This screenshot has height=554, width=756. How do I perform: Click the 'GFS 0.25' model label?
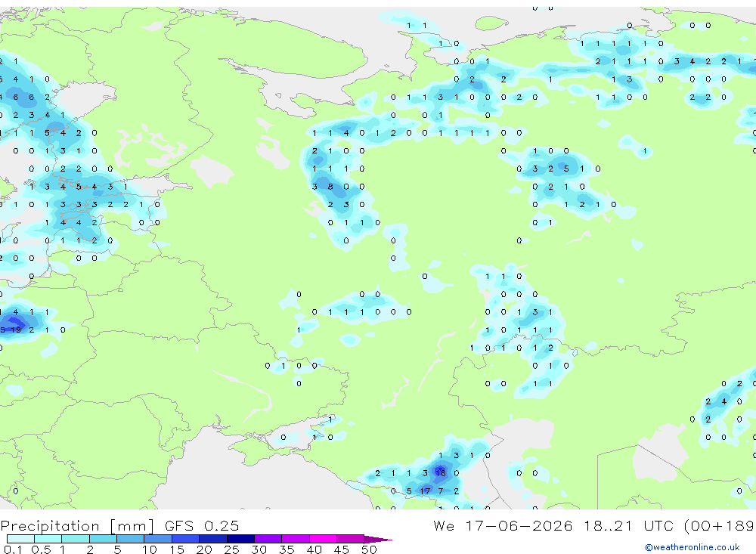[x=202, y=525]
